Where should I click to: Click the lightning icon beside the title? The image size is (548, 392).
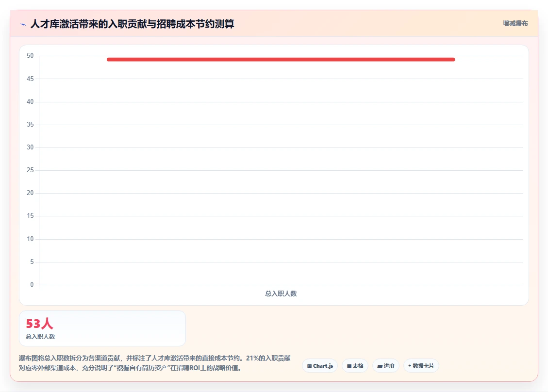point(23,24)
